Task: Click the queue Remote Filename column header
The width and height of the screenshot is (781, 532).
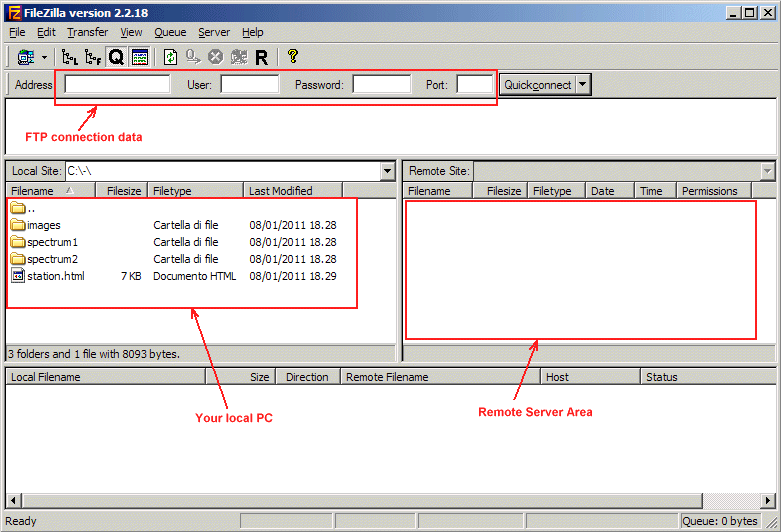Action: [x=440, y=377]
